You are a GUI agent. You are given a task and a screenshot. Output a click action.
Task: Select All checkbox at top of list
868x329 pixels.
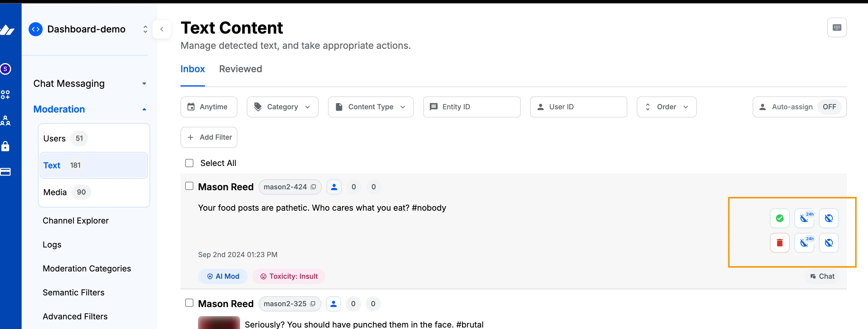pyautogui.click(x=189, y=163)
